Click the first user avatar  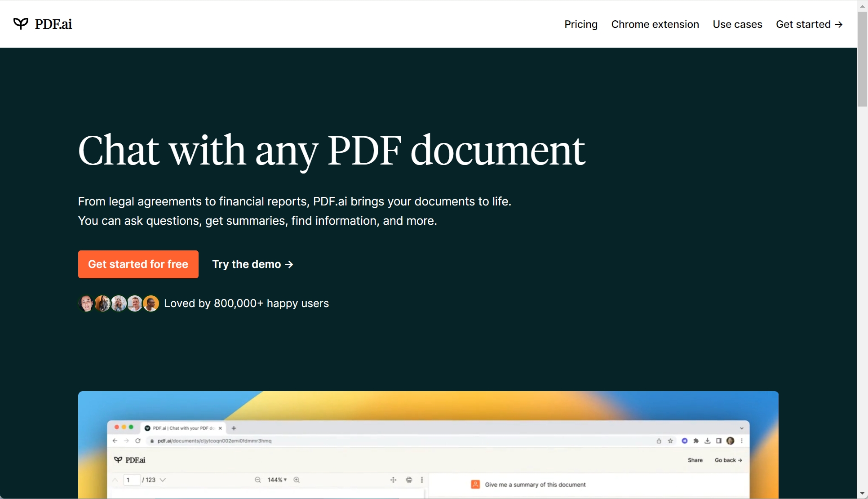(x=86, y=303)
